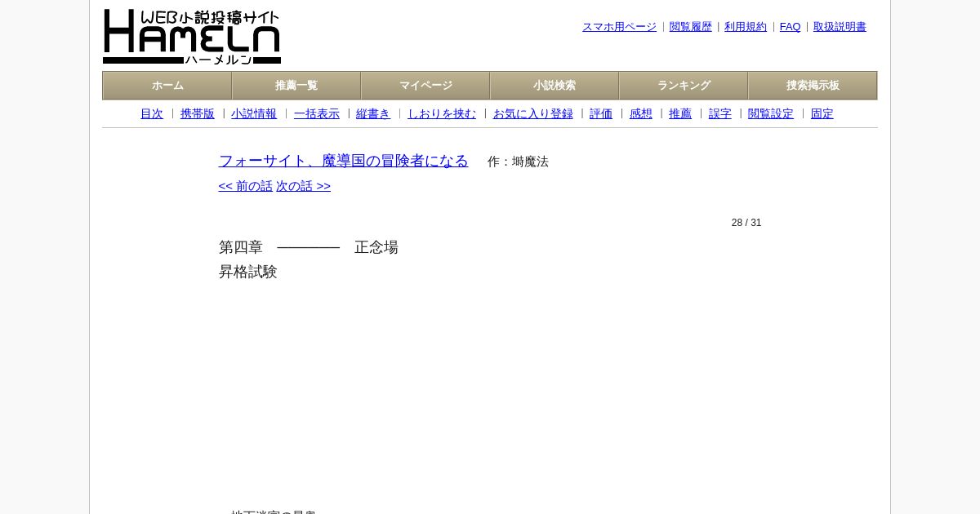Click the subtitle 昇格試験
The width and height of the screenshot is (980, 514).
pos(248,272)
